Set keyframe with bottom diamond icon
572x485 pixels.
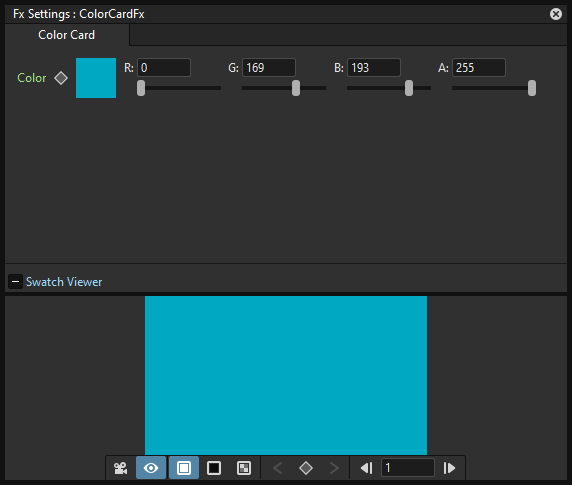point(306,468)
